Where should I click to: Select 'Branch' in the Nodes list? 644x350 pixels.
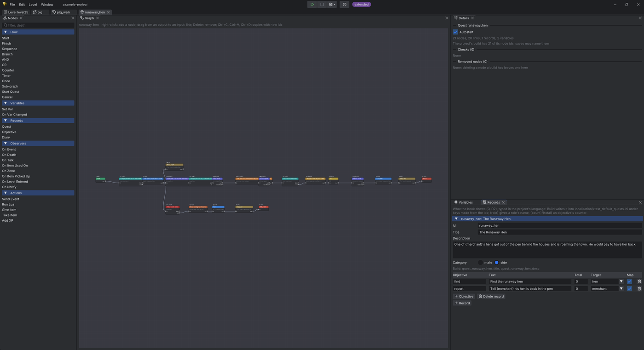click(7, 54)
